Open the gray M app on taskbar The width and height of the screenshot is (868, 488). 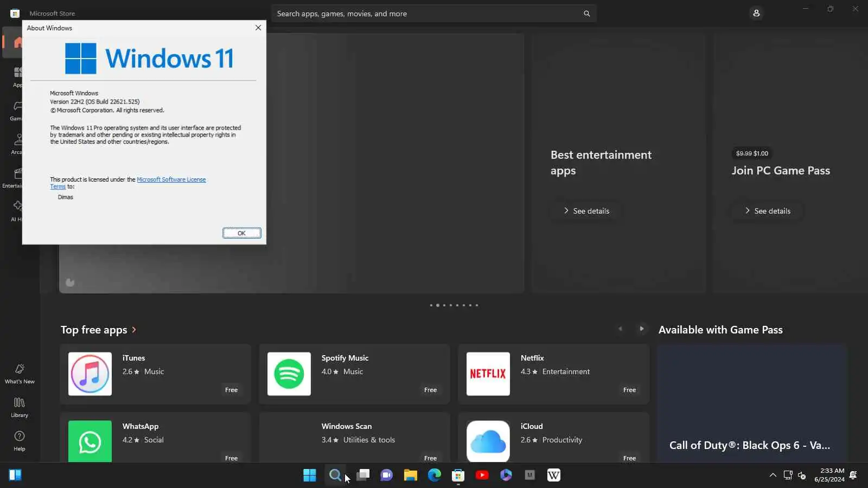[x=530, y=475]
